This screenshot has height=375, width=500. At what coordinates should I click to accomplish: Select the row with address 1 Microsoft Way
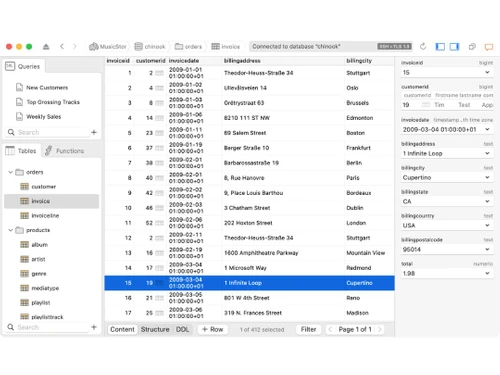[x=249, y=268]
